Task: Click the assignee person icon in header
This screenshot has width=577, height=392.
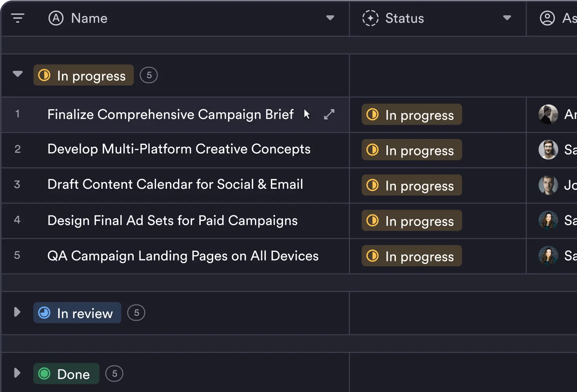Action: click(547, 18)
